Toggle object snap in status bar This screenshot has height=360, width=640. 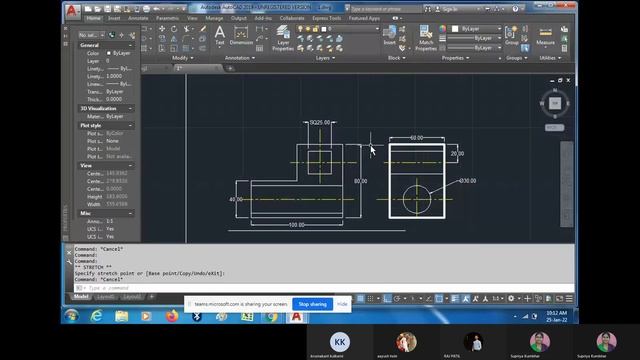coord(439,299)
